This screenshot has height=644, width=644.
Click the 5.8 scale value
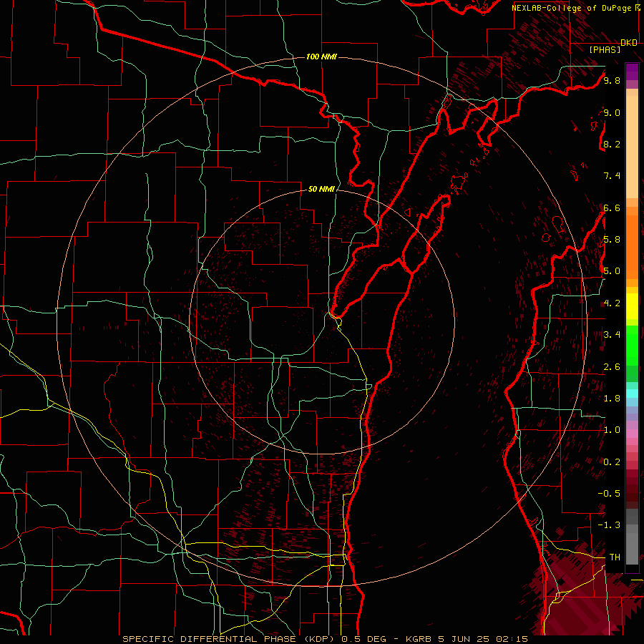612,240
